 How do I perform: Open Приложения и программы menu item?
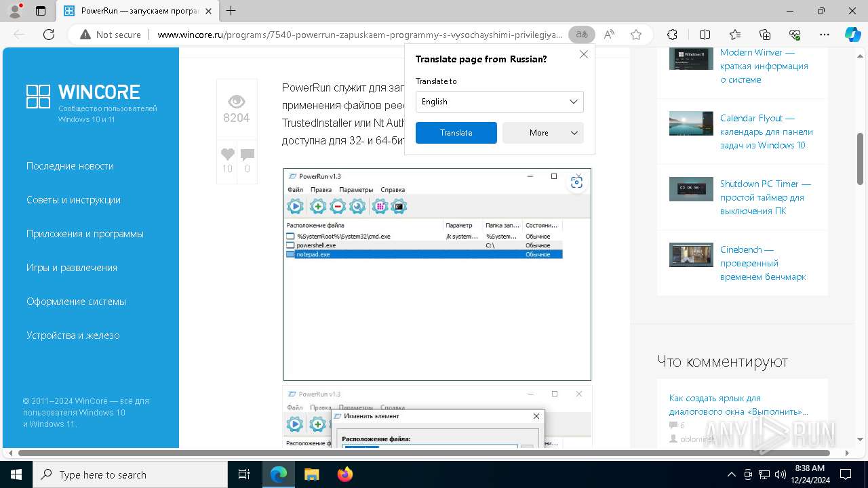tap(85, 234)
